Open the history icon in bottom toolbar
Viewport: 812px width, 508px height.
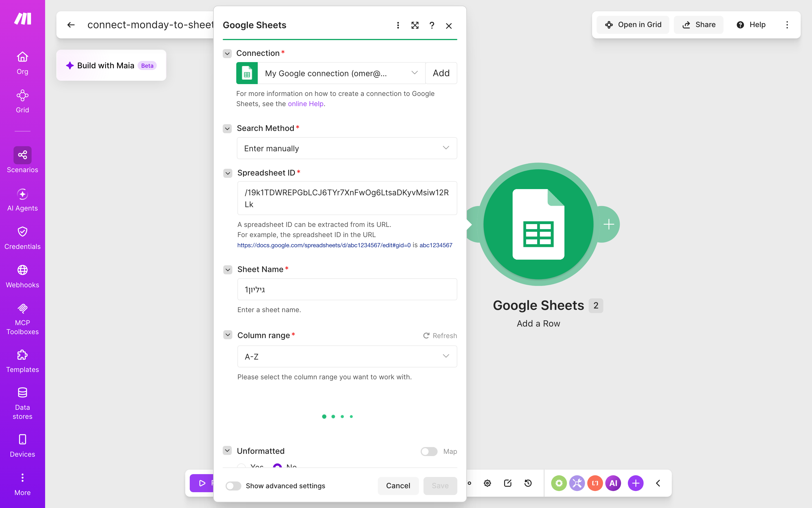click(528, 483)
